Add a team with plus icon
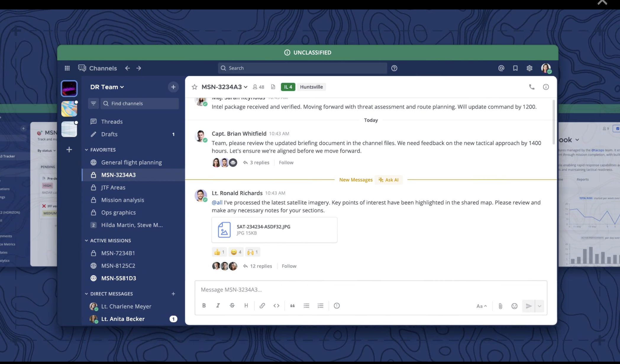Viewport: 620px width, 364px height. click(x=69, y=149)
